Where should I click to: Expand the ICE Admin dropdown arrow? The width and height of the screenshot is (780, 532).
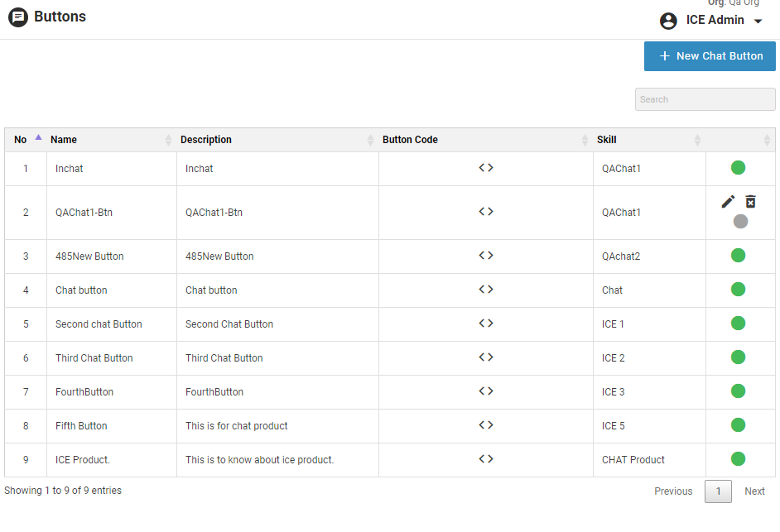coord(758,22)
